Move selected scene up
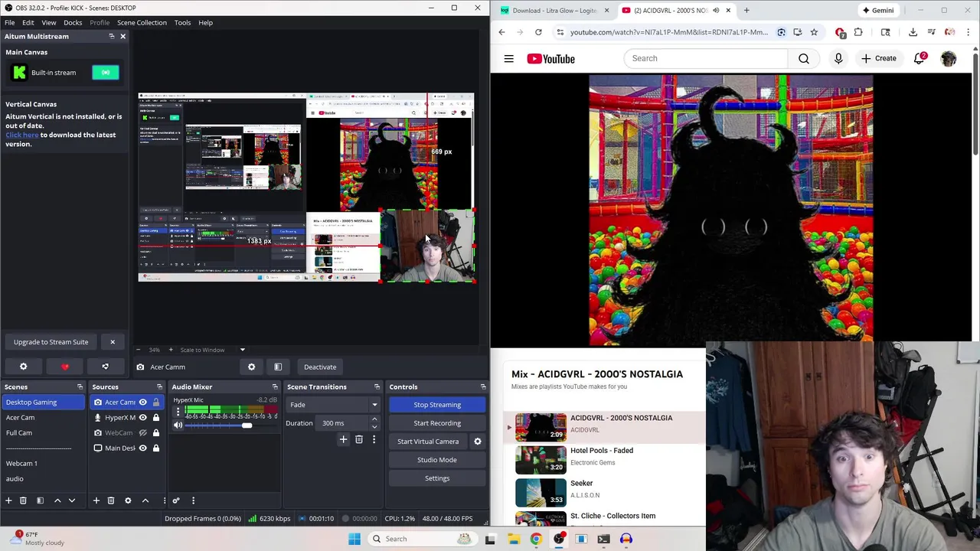Viewport: 980px width, 551px height. 57,500
